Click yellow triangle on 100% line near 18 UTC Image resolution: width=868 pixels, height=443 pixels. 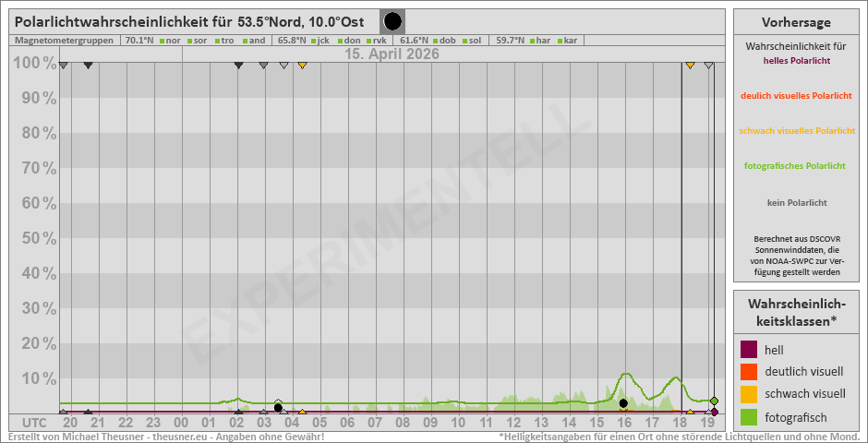point(690,66)
